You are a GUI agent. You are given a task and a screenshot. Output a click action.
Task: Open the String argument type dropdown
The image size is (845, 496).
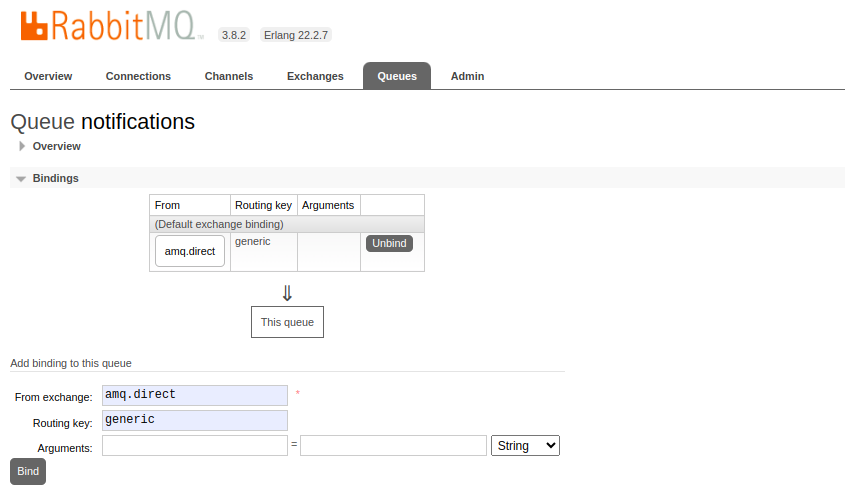(525, 445)
